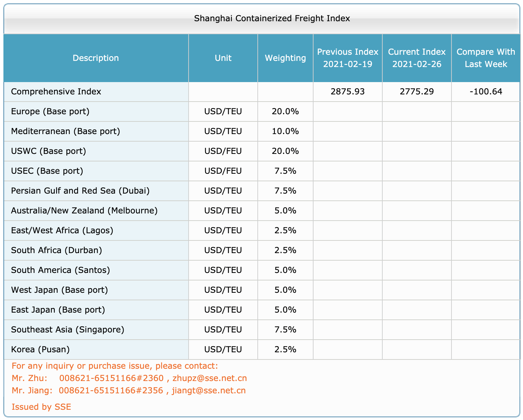
Task: Click the Europe (Base port) row label
Action: (50, 111)
